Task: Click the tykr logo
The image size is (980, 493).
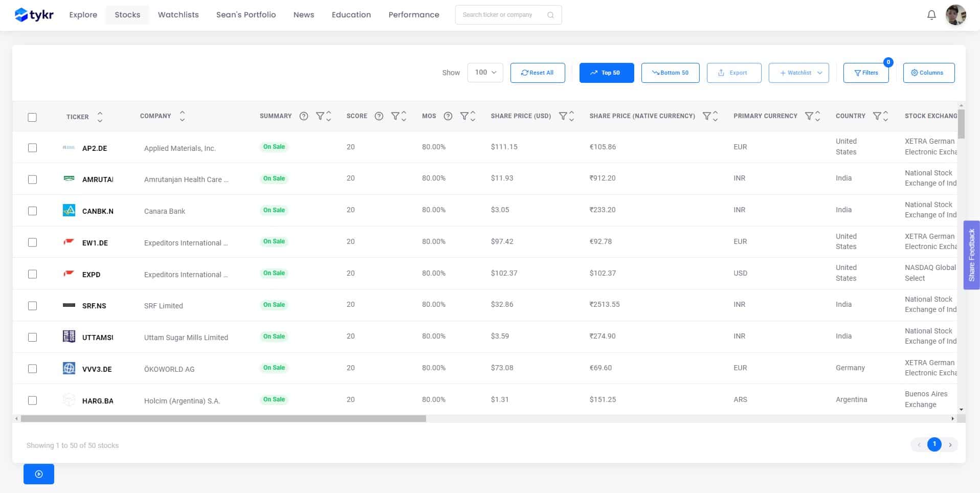Action: pyautogui.click(x=34, y=15)
